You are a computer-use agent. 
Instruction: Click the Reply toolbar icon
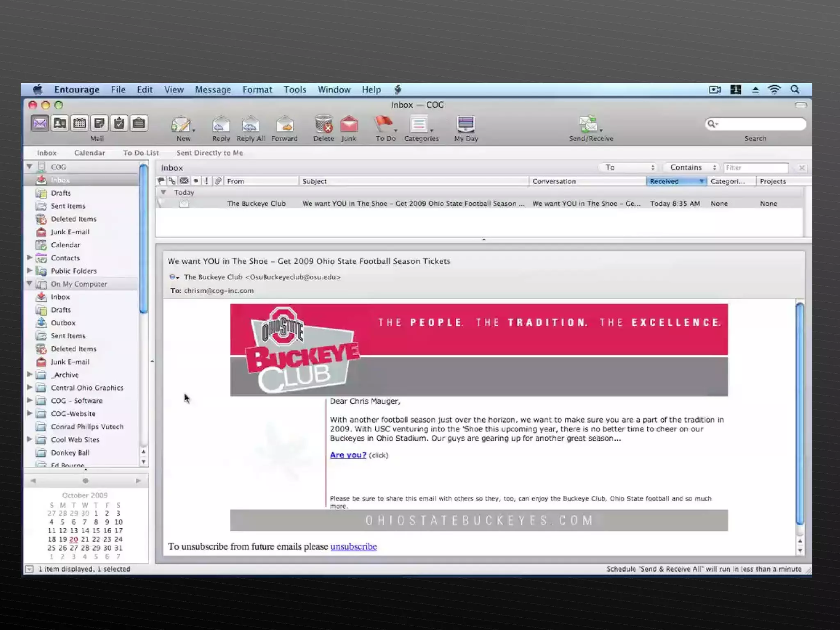coord(221,124)
